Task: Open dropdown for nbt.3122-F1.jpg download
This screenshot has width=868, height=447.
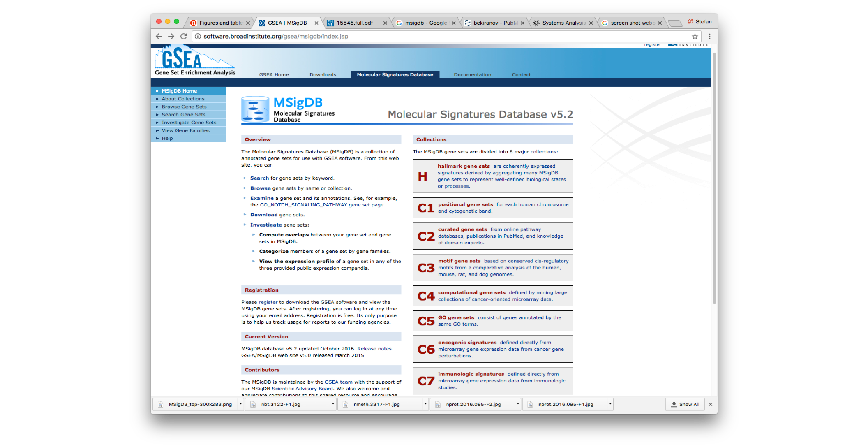Action: click(333, 404)
